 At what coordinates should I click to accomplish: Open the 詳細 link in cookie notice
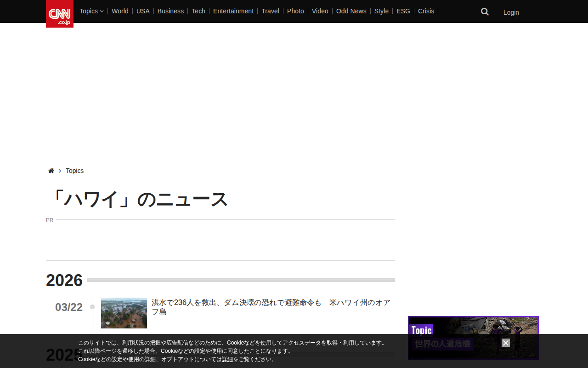pyautogui.click(x=227, y=359)
